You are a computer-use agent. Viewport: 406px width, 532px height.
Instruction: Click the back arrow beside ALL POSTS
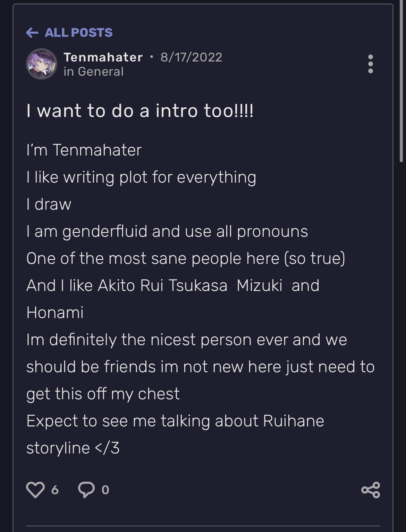pyautogui.click(x=32, y=33)
